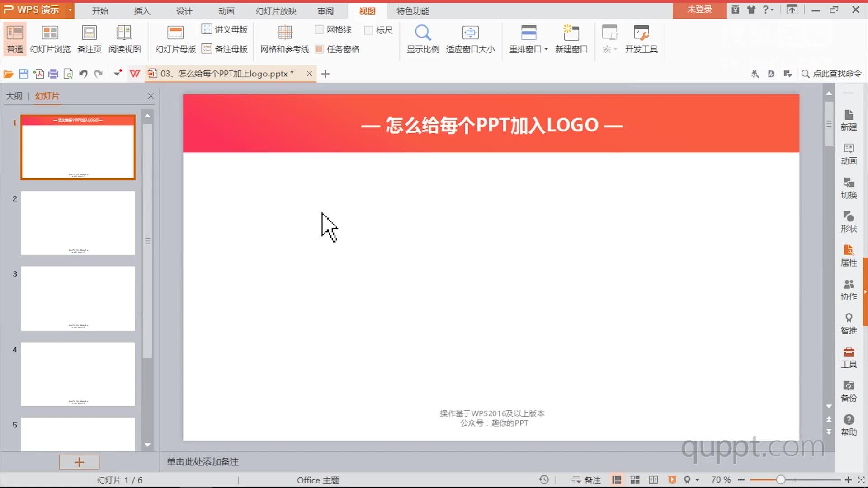The image size is (868, 488).
Task: Open 开发工具 developer tools
Action: tap(641, 39)
